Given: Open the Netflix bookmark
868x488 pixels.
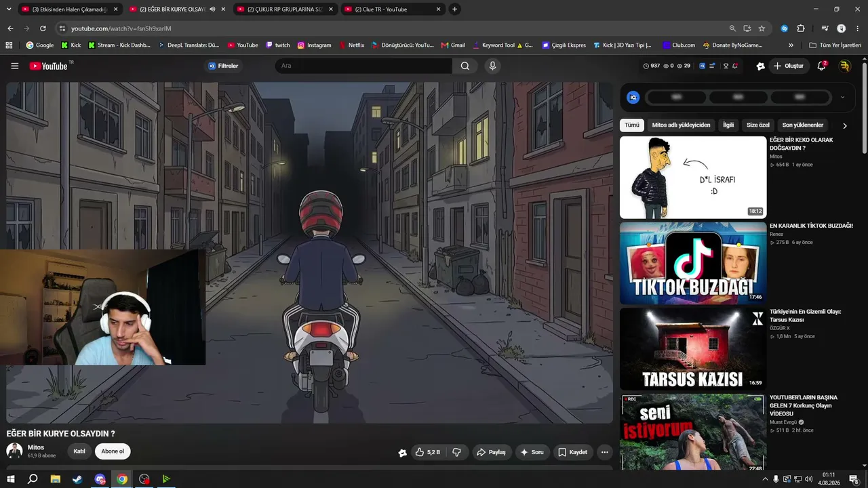Looking at the screenshot, I should (x=351, y=45).
